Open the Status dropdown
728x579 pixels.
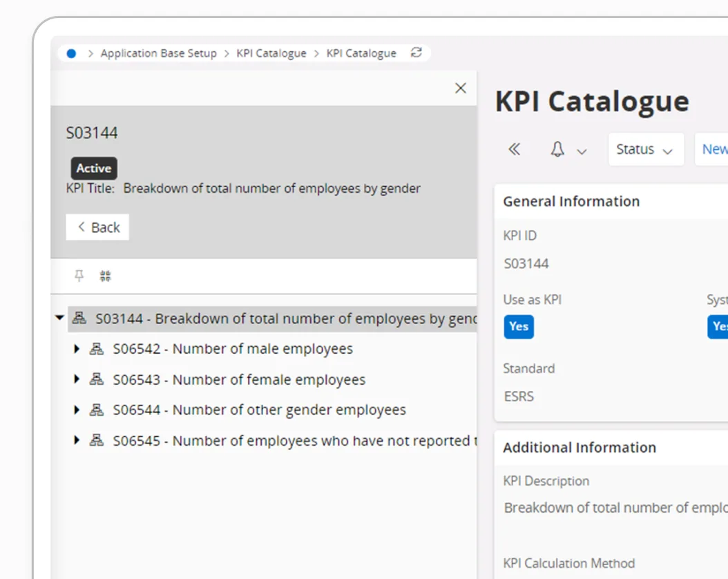point(645,149)
